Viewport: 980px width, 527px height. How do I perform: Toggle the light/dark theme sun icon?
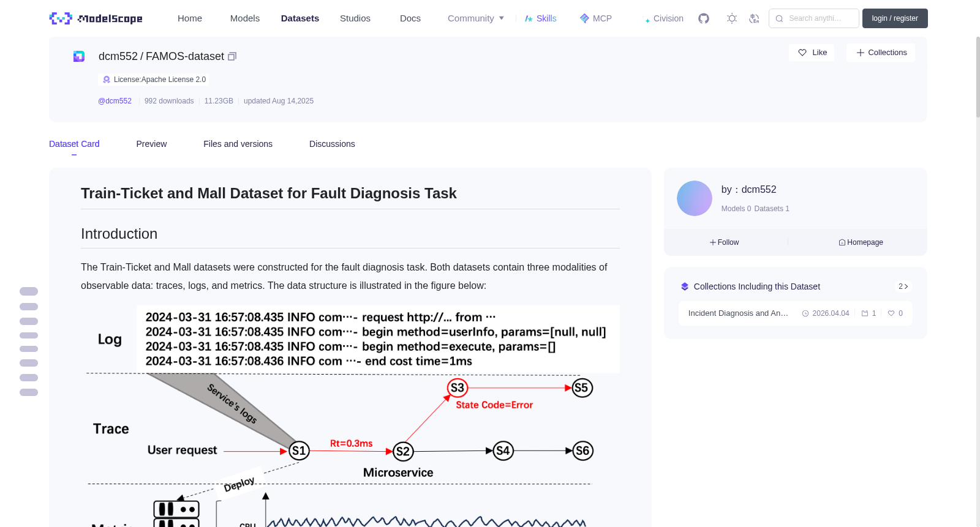tap(732, 18)
